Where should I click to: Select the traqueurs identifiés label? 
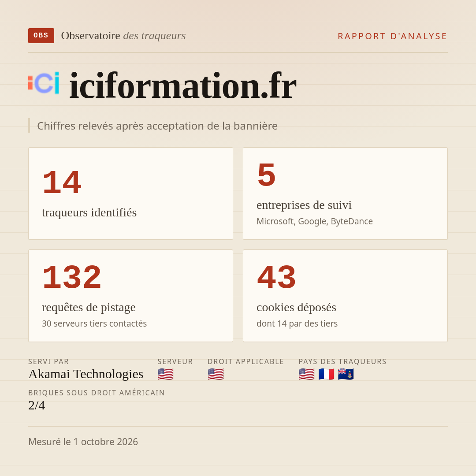[x=89, y=212]
